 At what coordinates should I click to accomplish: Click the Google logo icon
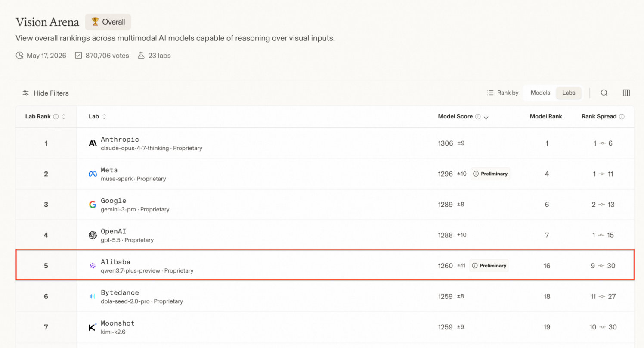click(93, 205)
